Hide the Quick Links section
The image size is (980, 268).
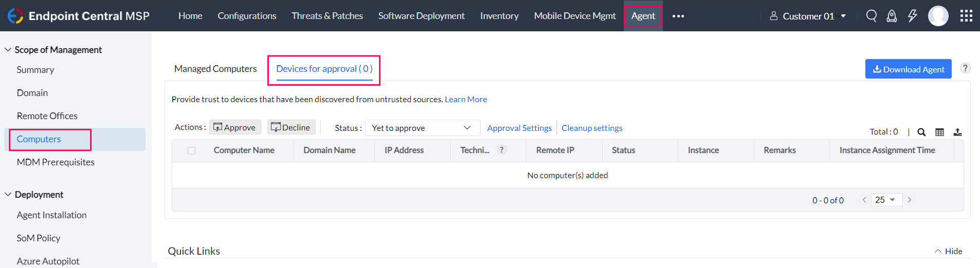coord(948,251)
